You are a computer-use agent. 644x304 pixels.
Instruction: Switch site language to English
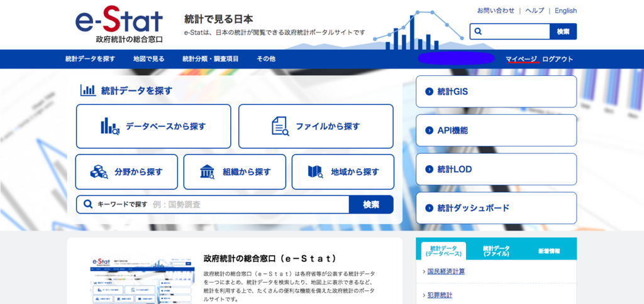(565, 11)
